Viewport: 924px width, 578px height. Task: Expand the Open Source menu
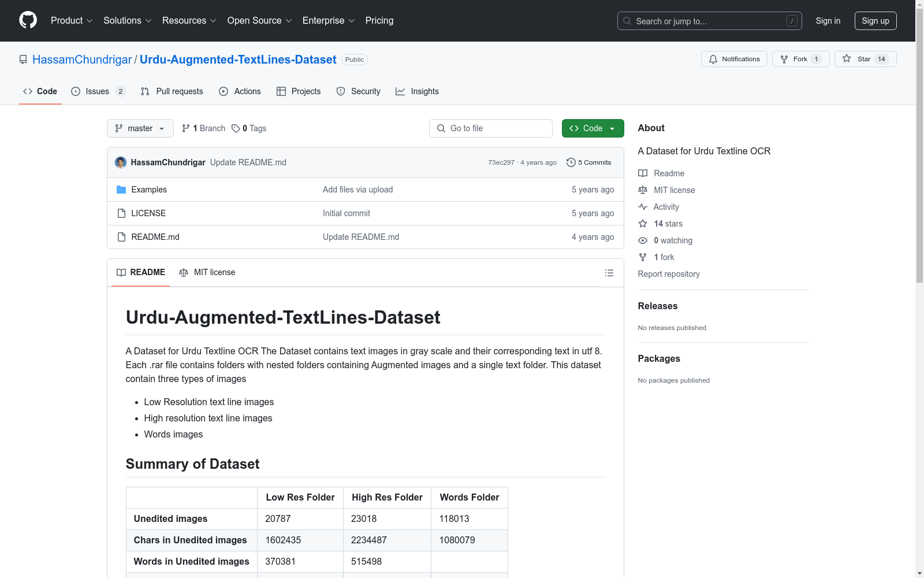click(x=260, y=21)
